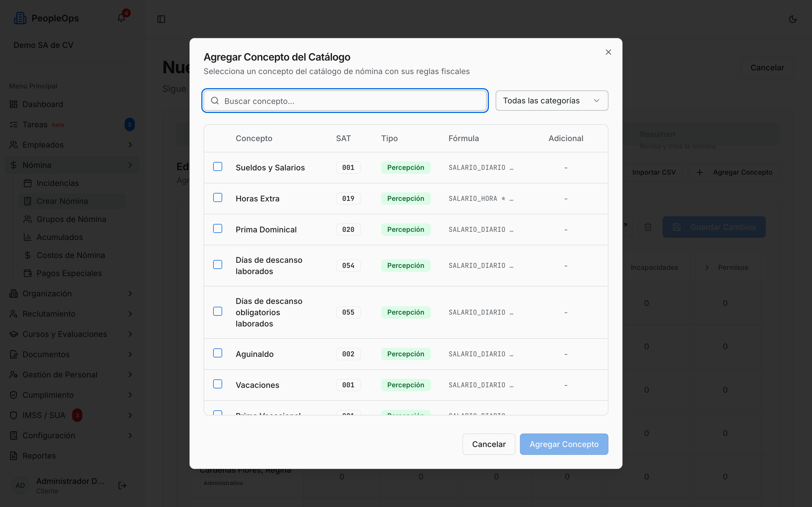Screen dimensions: 812x507
Task: Click the logout icon beside Administrador
Action: point(122,485)
